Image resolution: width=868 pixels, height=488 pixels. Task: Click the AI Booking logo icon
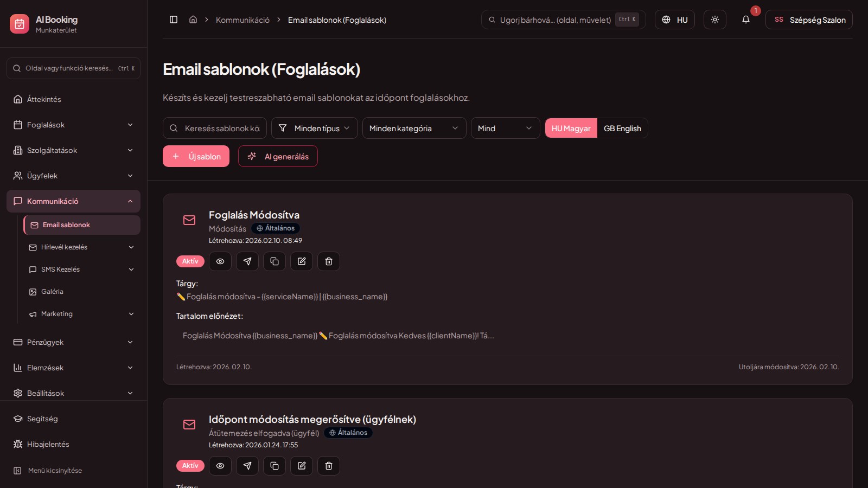point(20,24)
